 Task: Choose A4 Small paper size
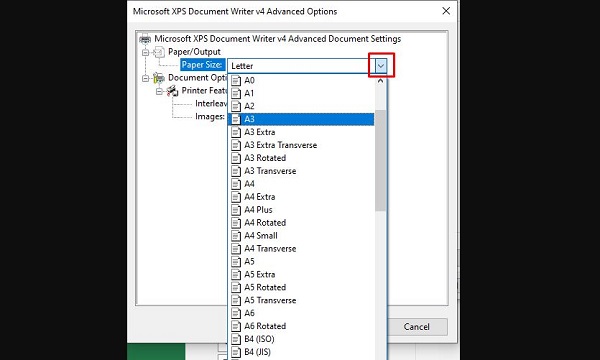[301, 236]
